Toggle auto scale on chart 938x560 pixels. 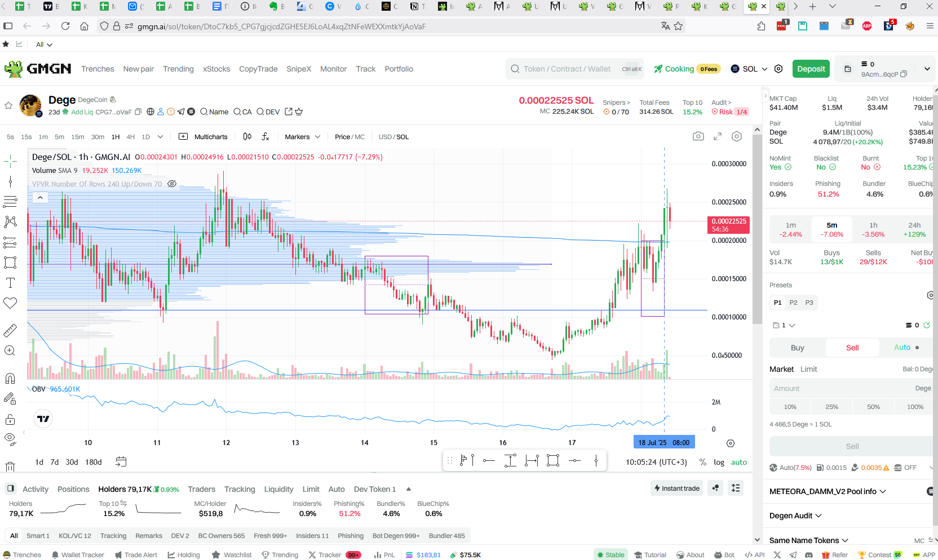point(738,462)
